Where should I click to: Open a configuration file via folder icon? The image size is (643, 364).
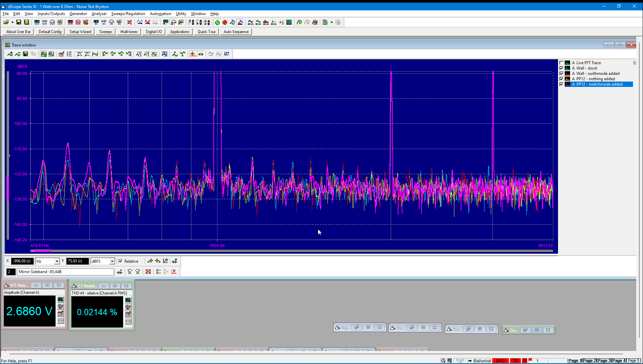click(x=6, y=22)
